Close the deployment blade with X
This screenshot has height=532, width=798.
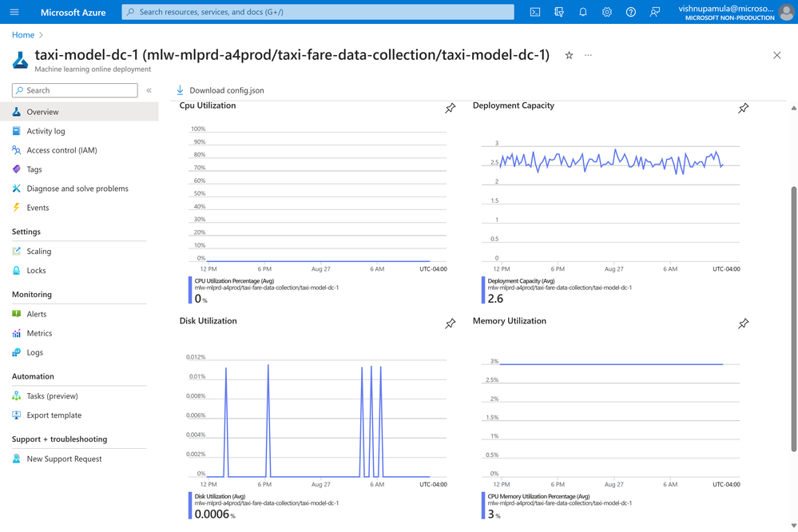tap(776, 55)
